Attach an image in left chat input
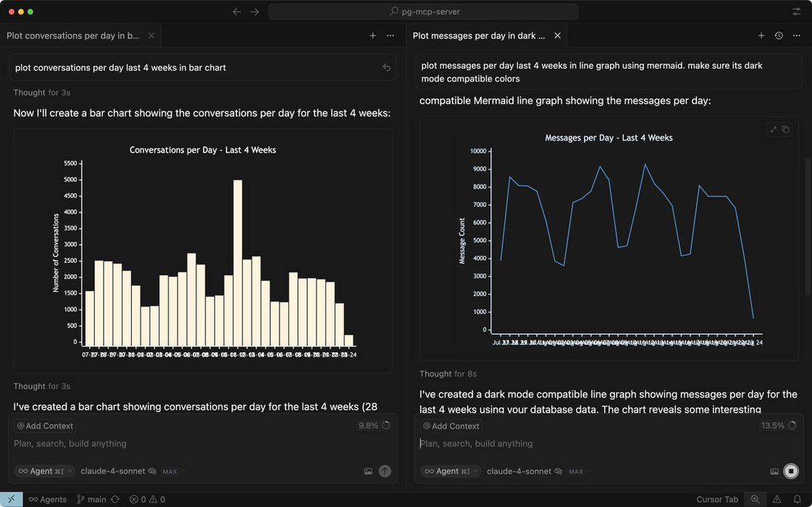 [368, 472]
